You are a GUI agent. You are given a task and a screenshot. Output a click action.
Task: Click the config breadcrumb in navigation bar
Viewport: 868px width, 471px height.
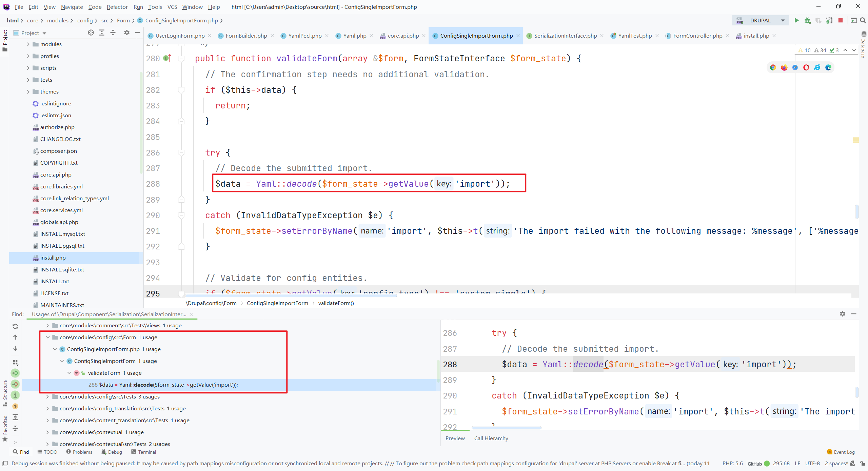pyautogui.click(x=85, y=21)
